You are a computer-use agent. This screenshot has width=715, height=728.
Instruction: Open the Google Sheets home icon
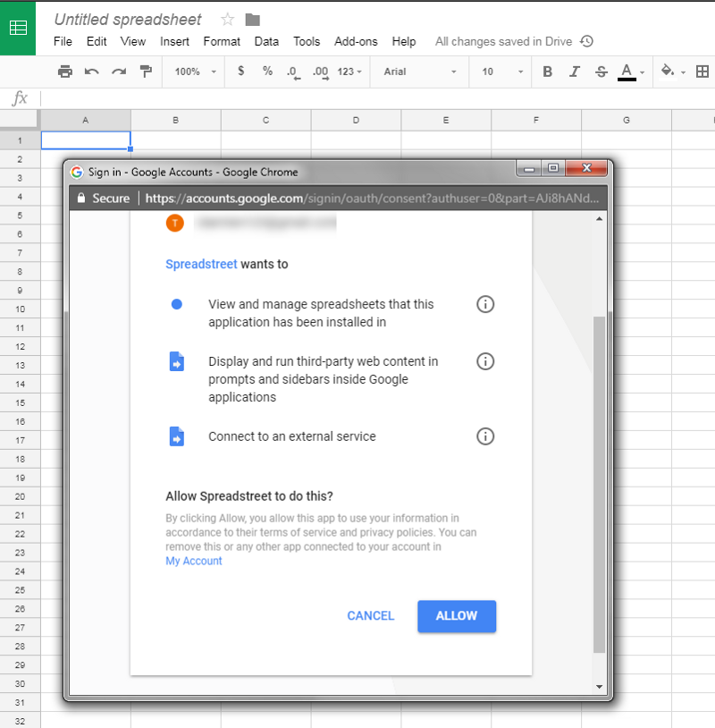[x=18, y=28]
